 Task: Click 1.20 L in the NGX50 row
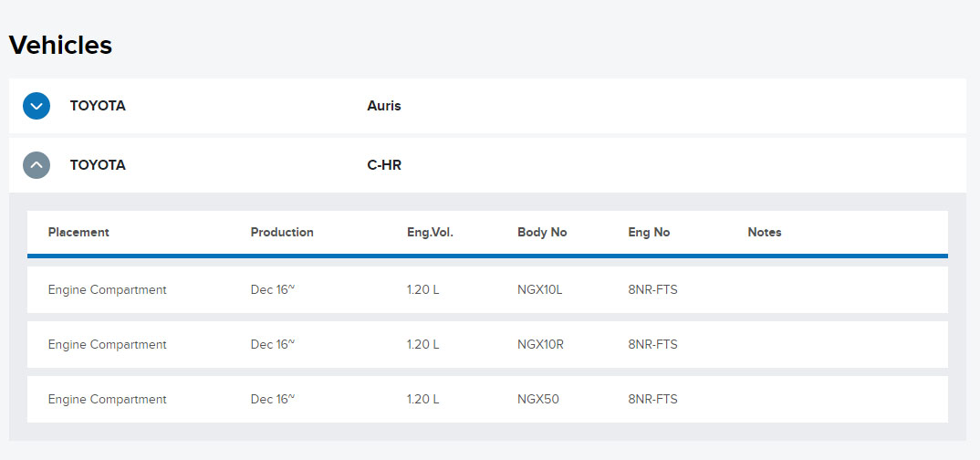click(x=423, y=399)
